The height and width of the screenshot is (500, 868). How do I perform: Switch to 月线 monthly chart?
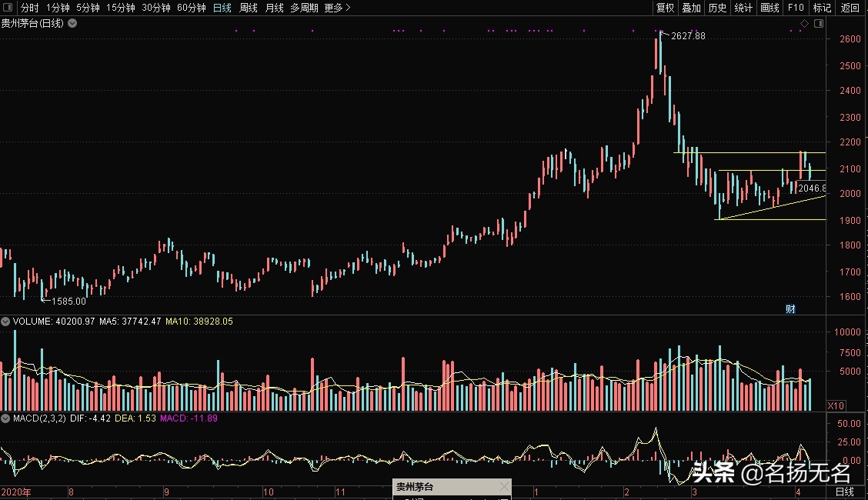click(x=275, y=8)
